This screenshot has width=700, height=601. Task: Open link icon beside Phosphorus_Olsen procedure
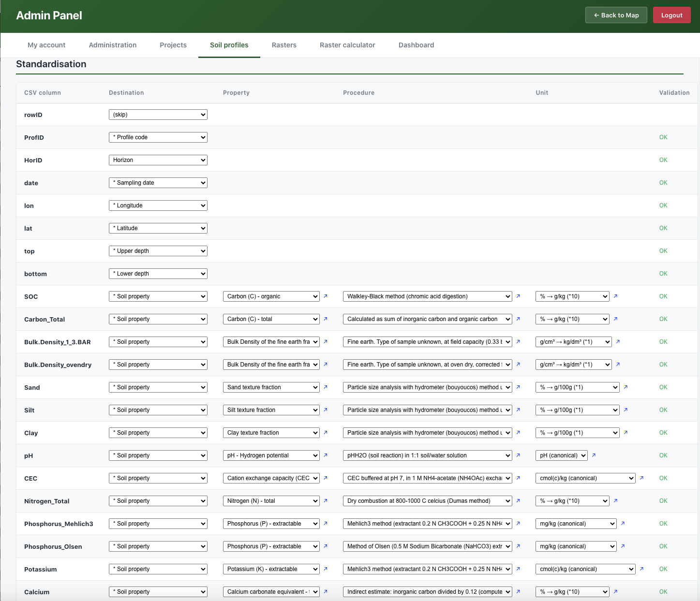518,546
